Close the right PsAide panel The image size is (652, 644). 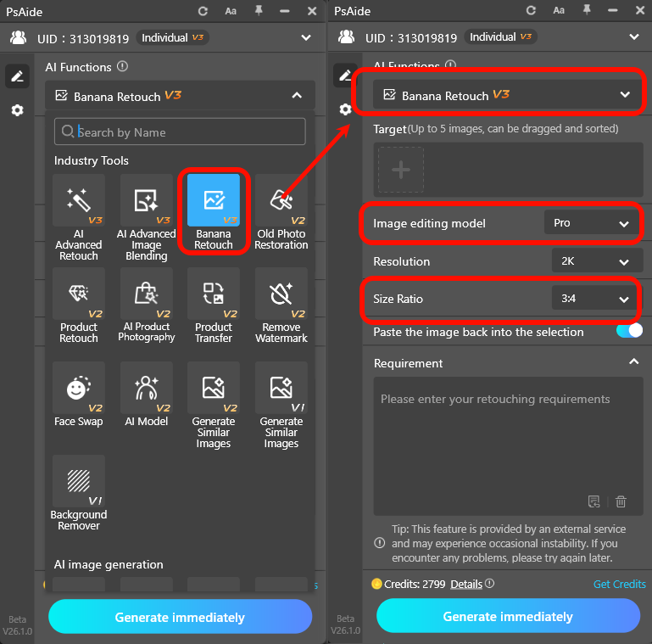coord(640,10)
